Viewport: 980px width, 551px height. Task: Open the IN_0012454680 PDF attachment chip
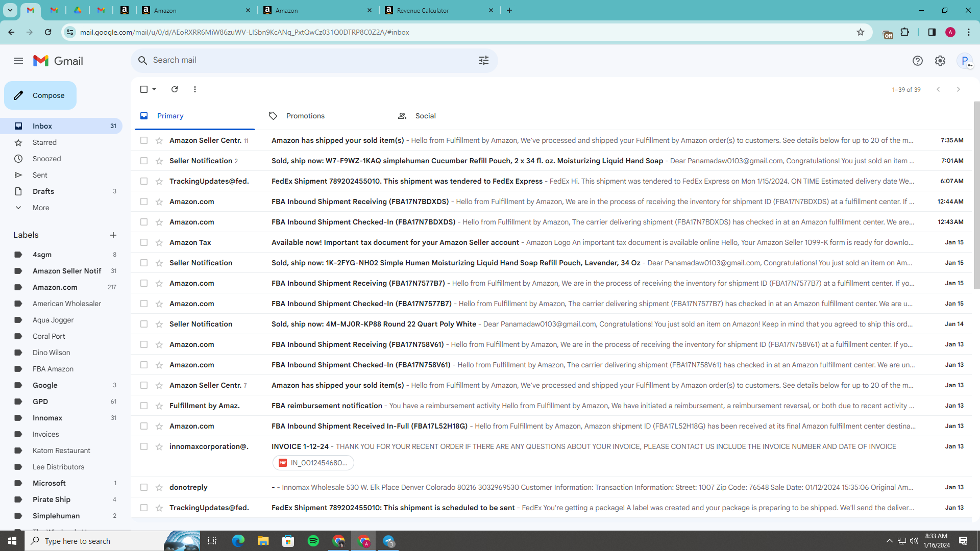[x=313, y=463]
